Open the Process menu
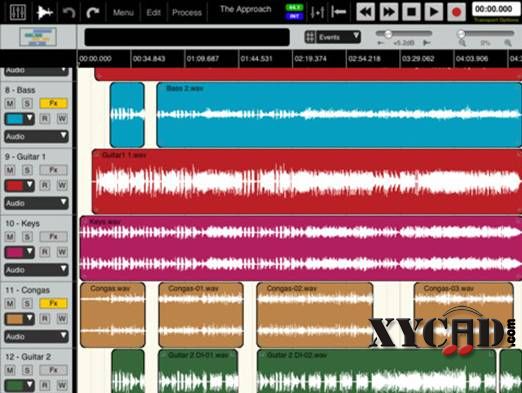Viewport: 522px width, 393px height. pyautogui.click(x=187, y=13)
